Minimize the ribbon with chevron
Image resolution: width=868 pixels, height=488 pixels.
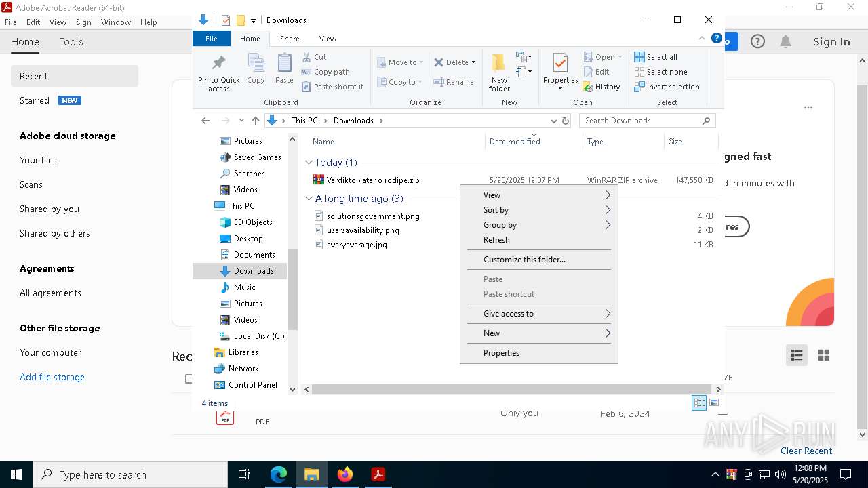(702, 39)
